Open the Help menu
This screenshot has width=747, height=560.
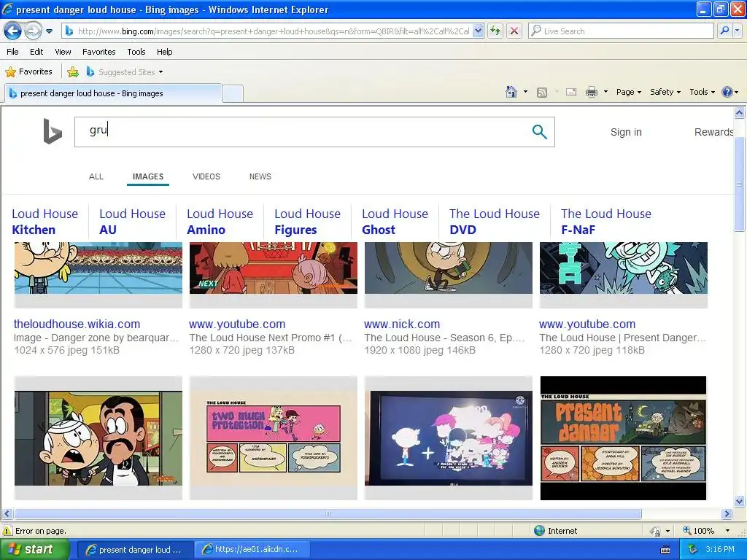point(164,52)
